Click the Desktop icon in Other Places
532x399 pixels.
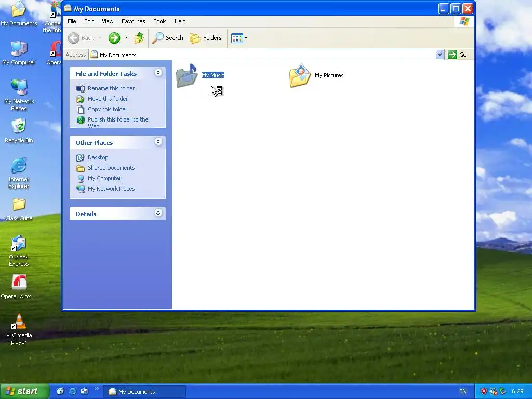(x=81, y=158)
